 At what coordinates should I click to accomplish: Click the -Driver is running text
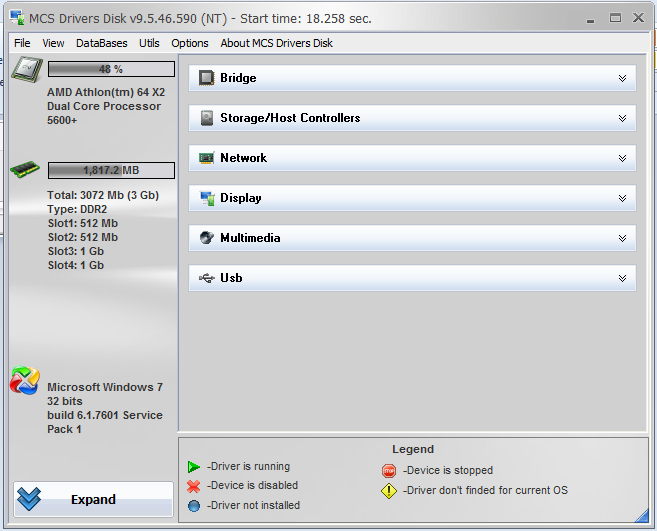coord(248,466)
